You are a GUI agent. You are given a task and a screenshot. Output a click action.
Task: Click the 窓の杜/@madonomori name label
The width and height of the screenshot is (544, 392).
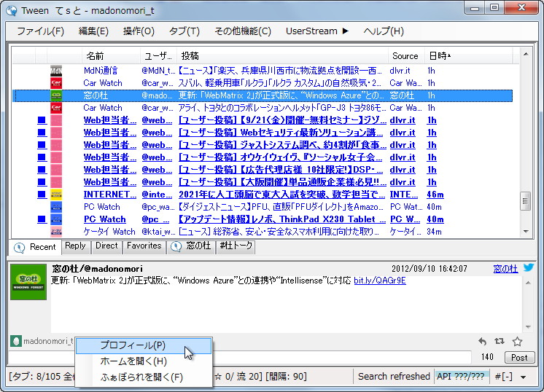[x=97, y=269]
